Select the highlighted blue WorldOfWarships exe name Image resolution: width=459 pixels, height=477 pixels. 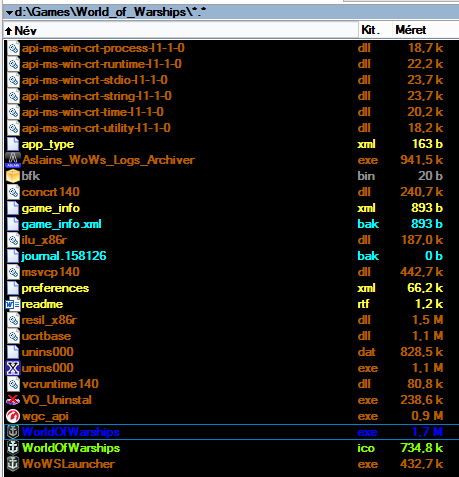point(71,432)
